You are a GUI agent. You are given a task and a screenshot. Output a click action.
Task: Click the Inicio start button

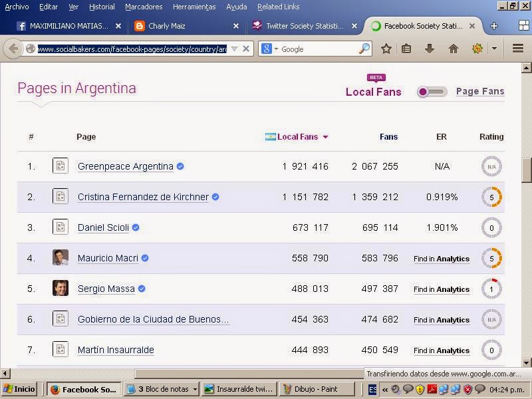(19, 389)
